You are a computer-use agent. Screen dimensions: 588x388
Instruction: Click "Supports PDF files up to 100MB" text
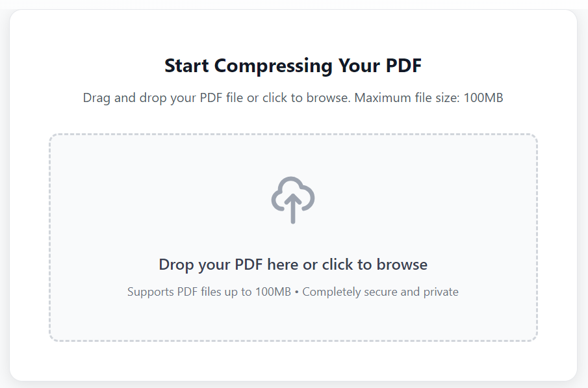point(209,292)
